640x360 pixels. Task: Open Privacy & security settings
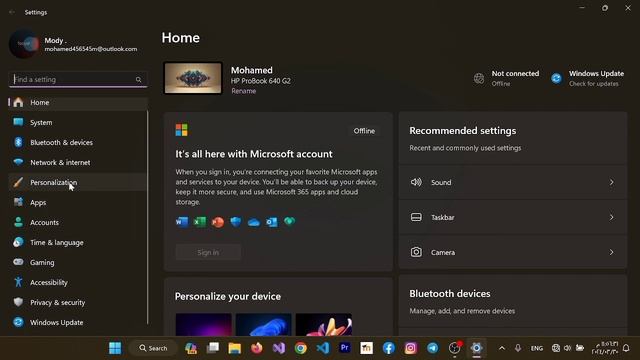pyautogui.click(x=78, y=302)
